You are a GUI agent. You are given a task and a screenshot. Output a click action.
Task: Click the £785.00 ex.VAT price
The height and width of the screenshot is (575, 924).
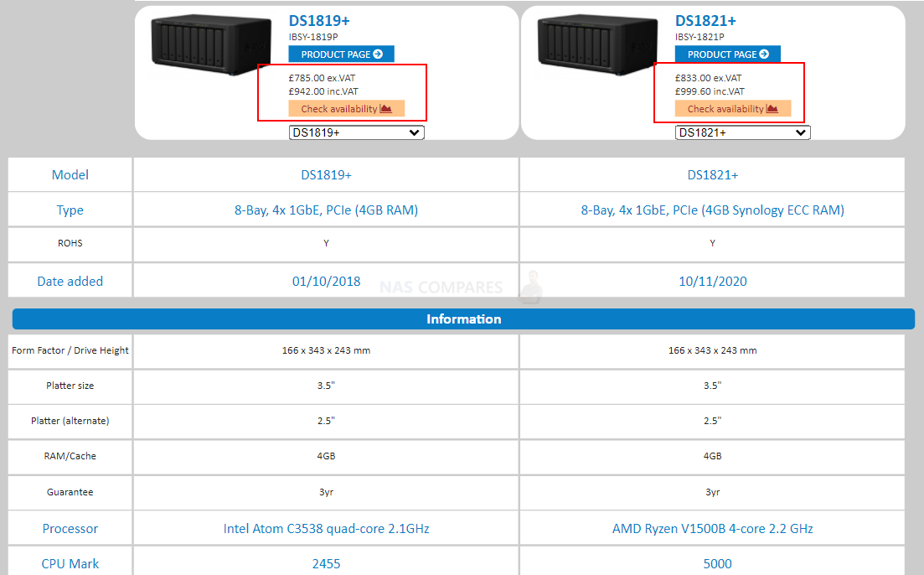[x=323, y=78]
